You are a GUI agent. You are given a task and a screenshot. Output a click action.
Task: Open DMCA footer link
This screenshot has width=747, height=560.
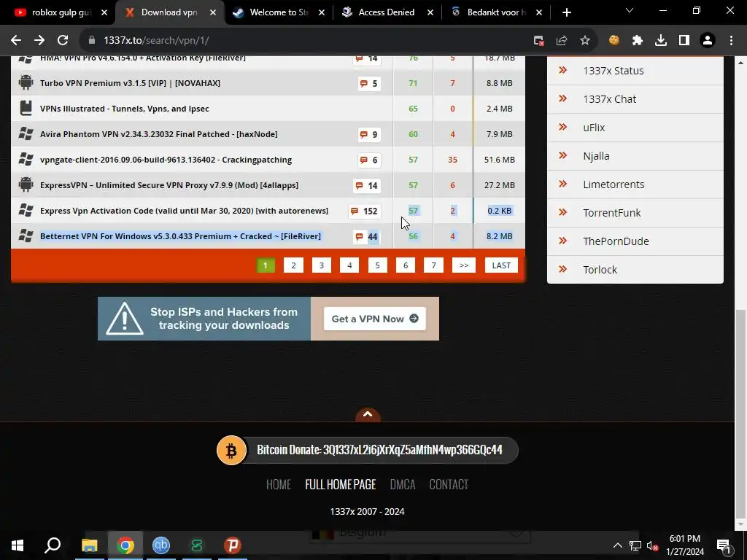(403, 484)
